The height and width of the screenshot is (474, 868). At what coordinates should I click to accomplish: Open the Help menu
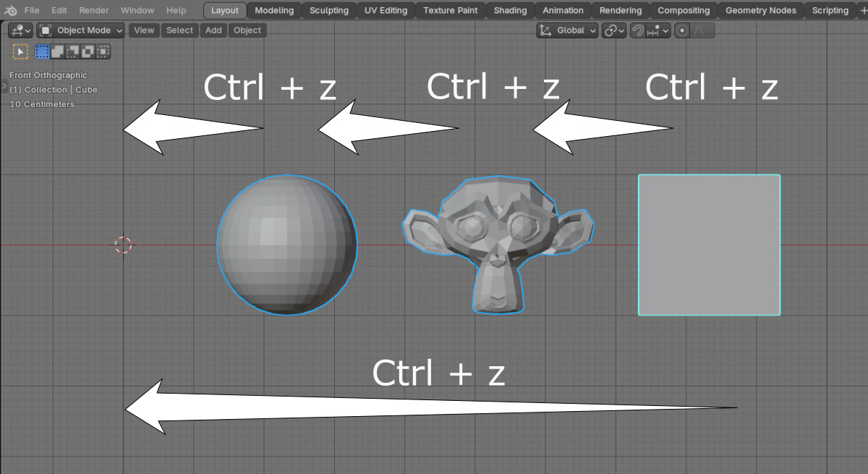pyautogui.click(x=176, y=10)
